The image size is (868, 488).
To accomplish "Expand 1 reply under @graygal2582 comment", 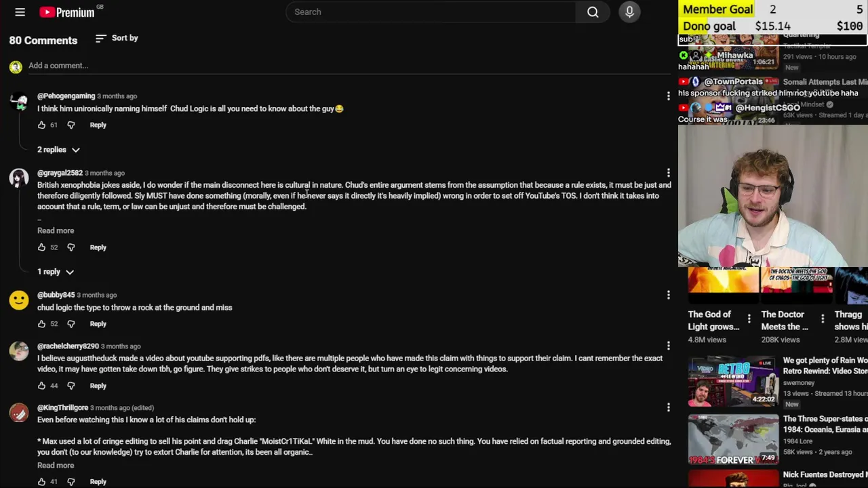I will coord(55,272).
